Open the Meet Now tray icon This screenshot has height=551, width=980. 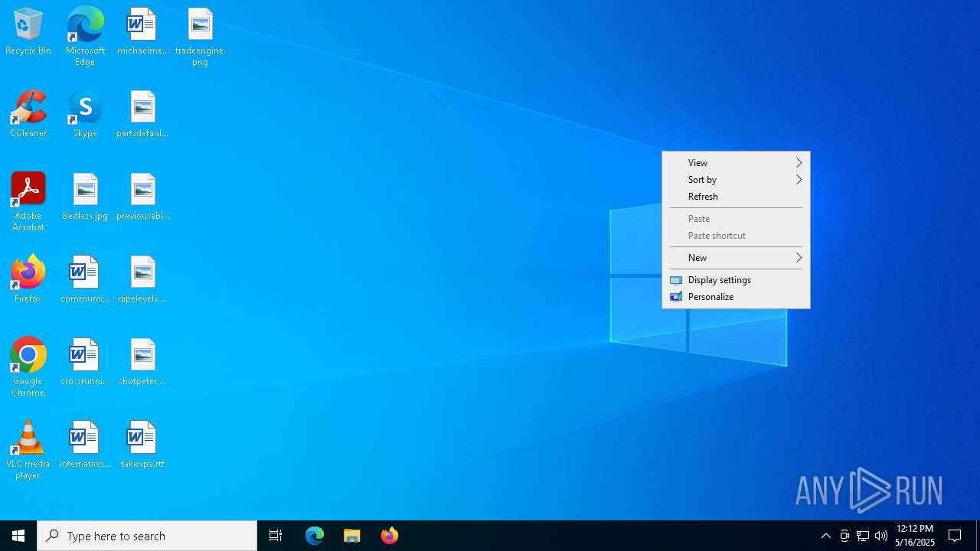tap(844, 536)
